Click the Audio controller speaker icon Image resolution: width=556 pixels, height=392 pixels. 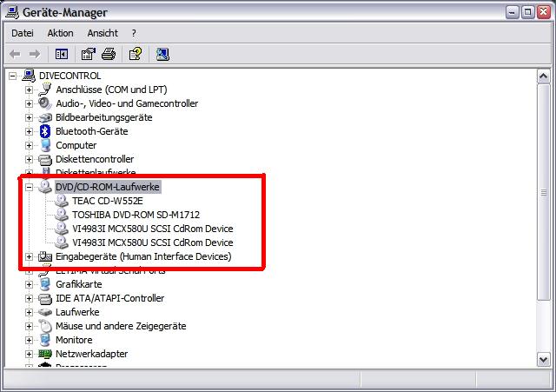coord(45,103)
